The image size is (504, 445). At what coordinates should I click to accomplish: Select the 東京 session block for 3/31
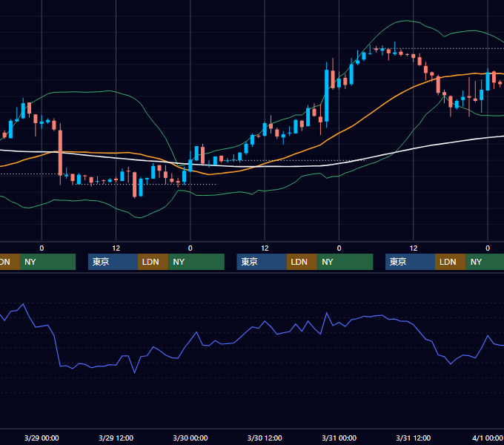coord(410,262)
